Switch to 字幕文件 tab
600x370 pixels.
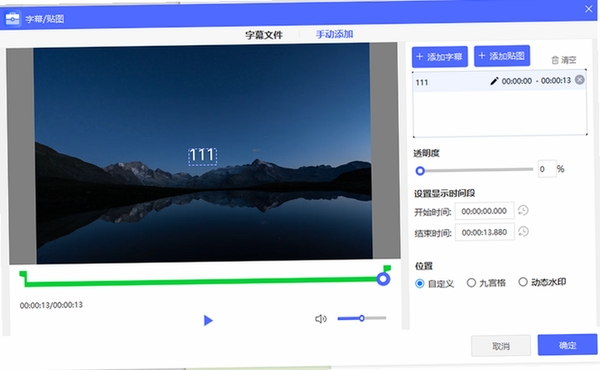tap(264, 35)
